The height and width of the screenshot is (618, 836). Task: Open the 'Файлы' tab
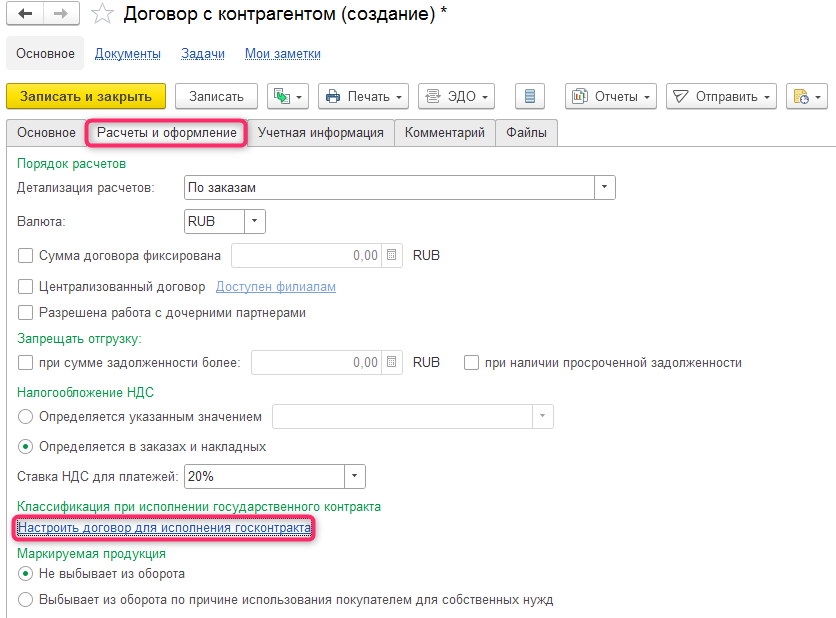[x=526, y=132]
